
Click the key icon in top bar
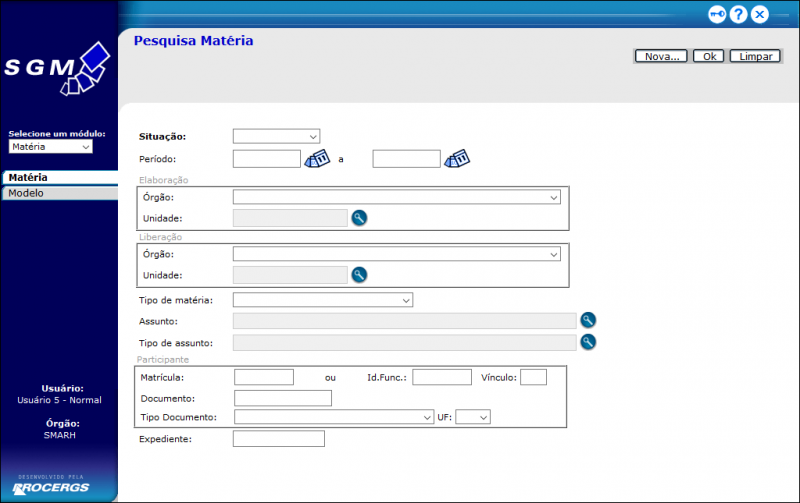coord(717,14)
